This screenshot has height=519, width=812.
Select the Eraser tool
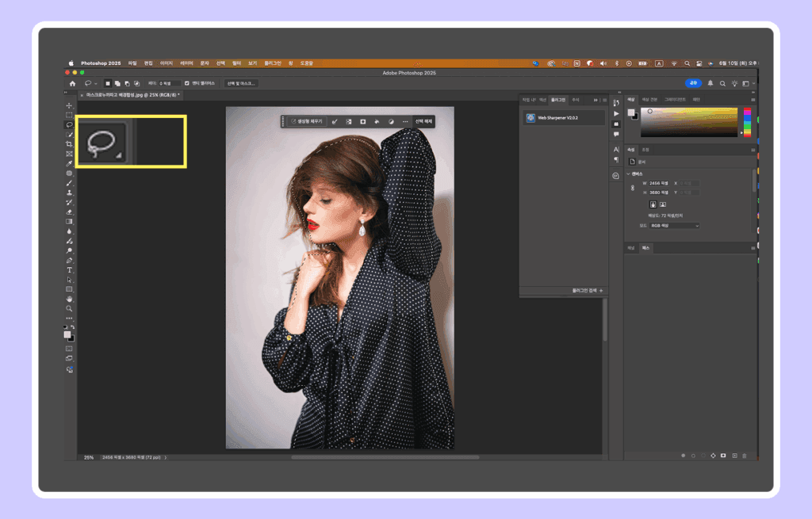coord(69,212)
